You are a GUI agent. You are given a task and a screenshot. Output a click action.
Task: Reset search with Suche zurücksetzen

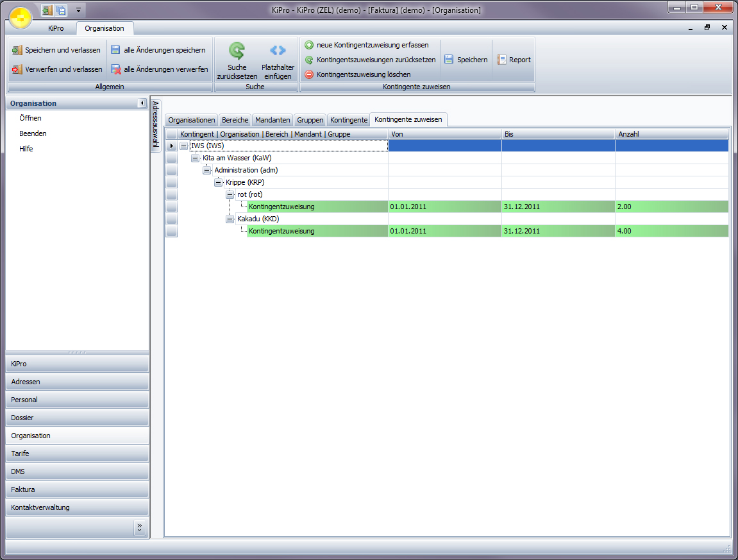pyautogui.click(x=237, y=60)
